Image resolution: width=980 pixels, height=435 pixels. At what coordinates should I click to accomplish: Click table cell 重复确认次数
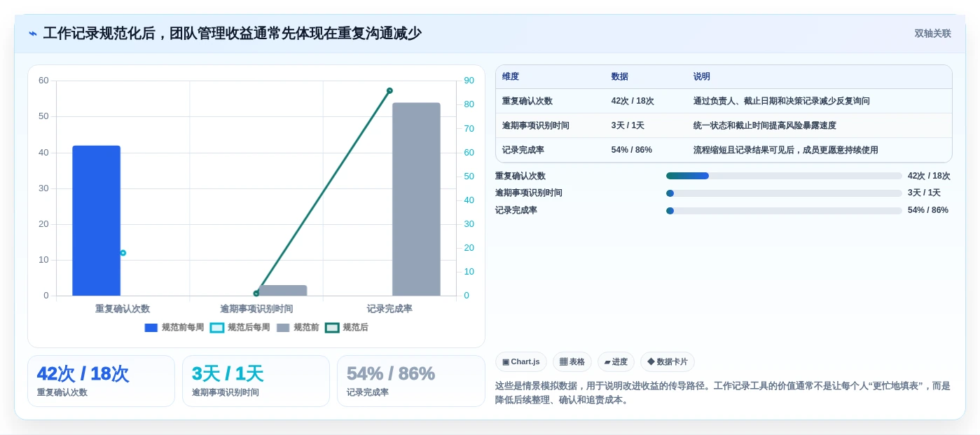(527, 101)
